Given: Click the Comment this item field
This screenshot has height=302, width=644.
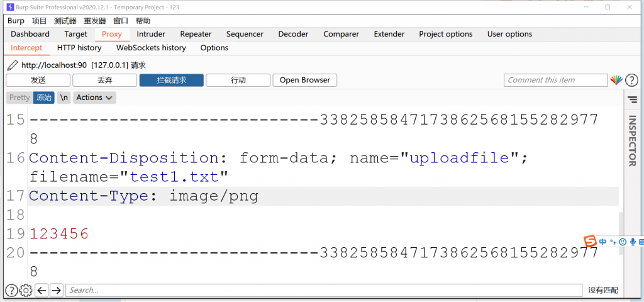Looking at the screenshot, I should 555,80.
